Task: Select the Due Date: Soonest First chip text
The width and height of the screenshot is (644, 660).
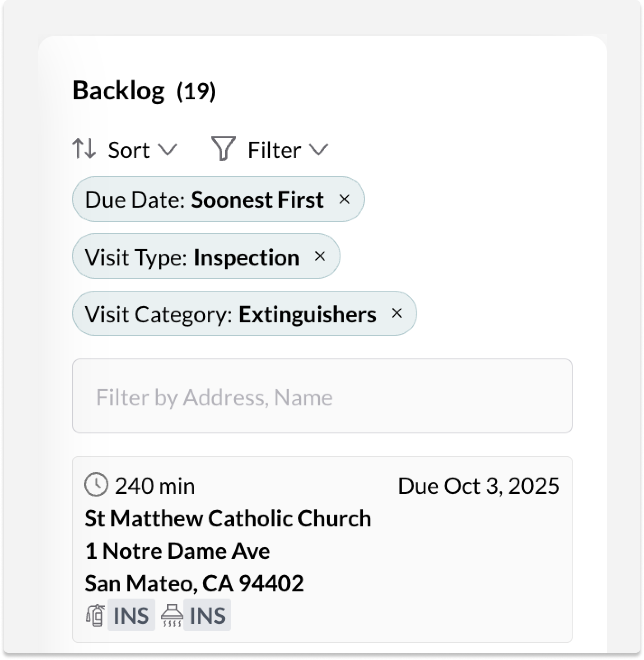Action: (204, 200)
